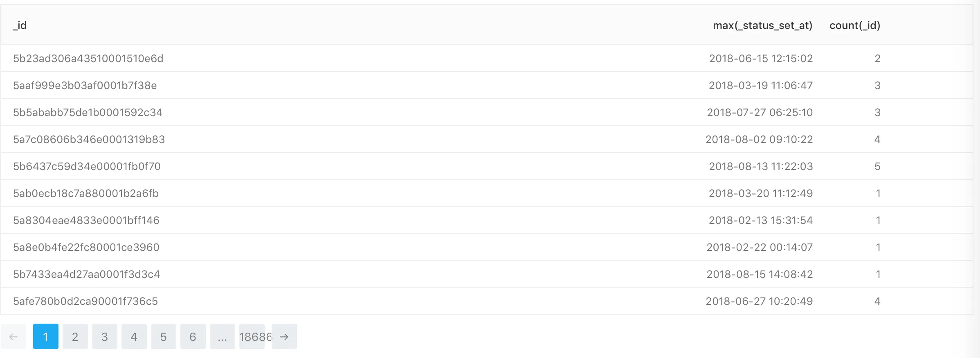Click the count(_id) column header
Image resolution: width=980 pixels, height=358 pixels.
(854, 25)
